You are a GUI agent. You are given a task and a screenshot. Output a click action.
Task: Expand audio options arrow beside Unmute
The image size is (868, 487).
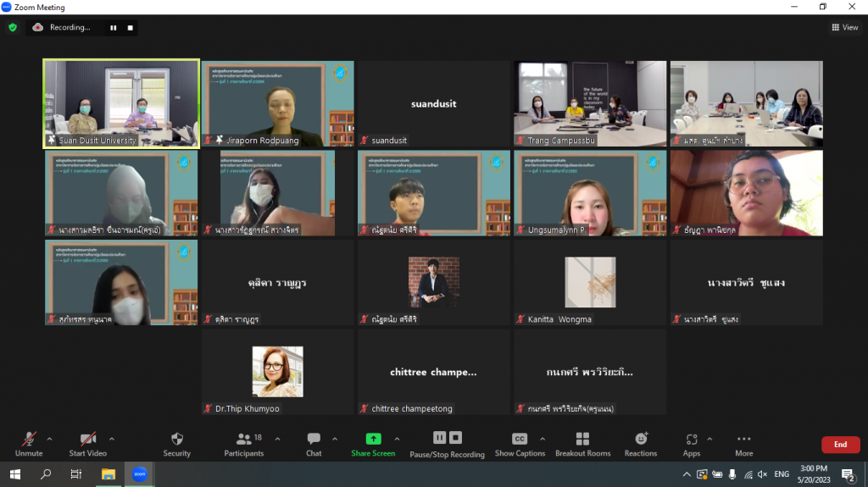coord(49,439)
